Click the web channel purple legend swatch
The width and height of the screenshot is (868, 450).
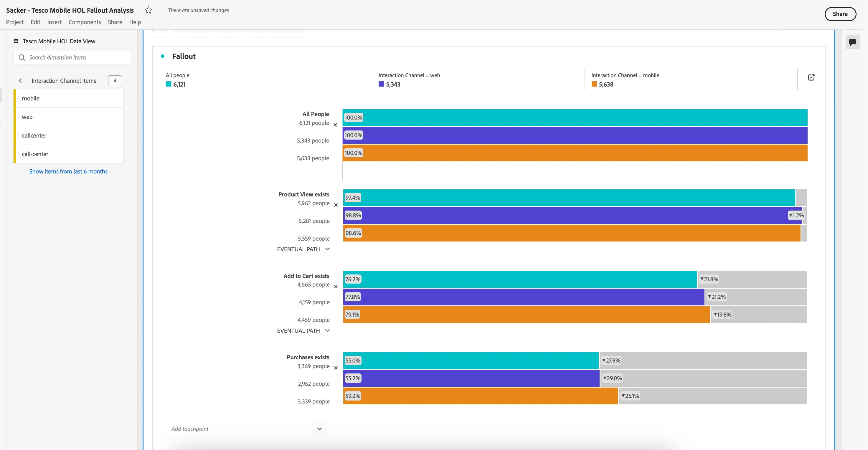pos(381,84)
